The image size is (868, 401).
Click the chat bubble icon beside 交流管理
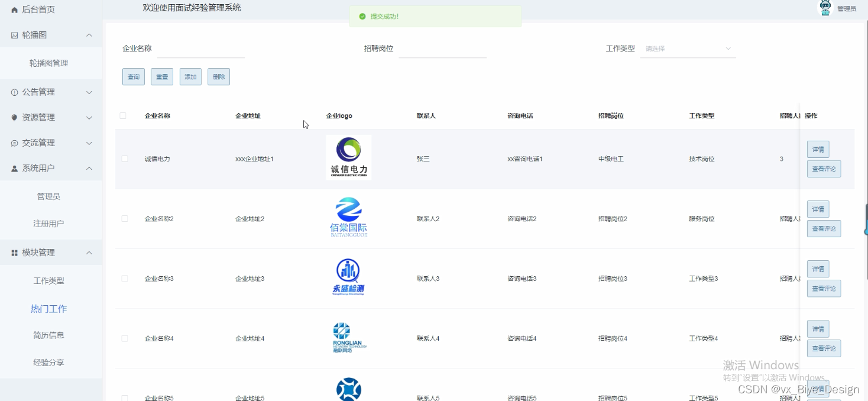15,144
